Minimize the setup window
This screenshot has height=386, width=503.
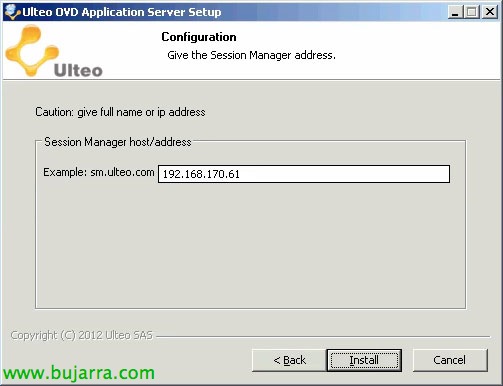click(x=454, y=12)
